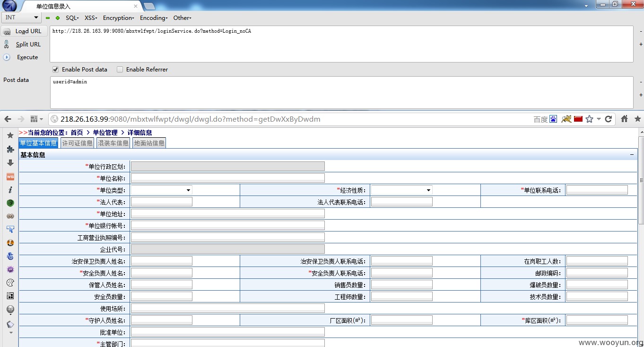Click the green minus icon in HackBar

[48, 18]
